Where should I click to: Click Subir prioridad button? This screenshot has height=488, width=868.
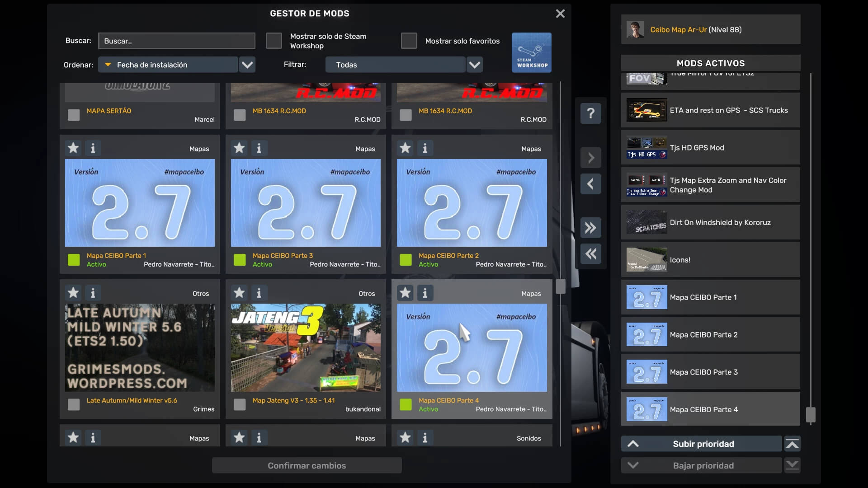click(702, 444)
